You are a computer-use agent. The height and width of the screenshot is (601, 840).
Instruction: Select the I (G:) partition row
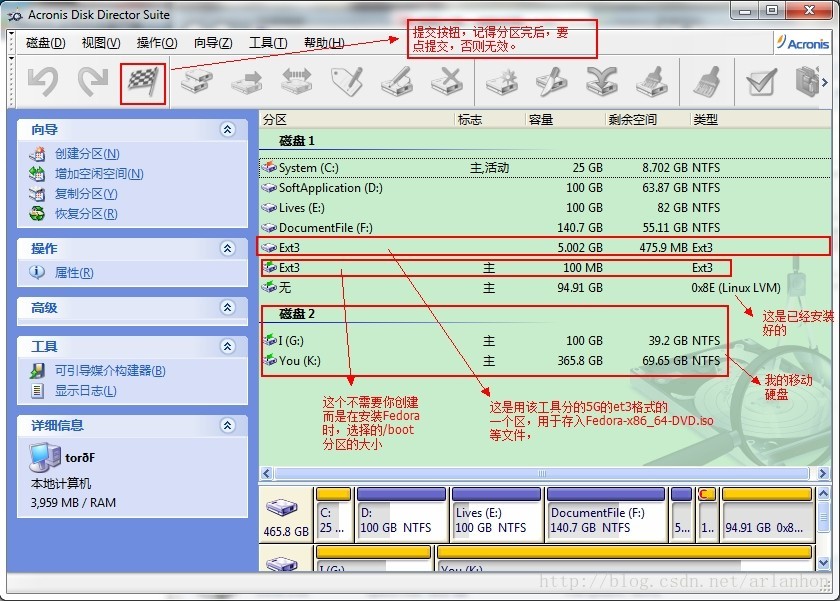coord(545,341)
